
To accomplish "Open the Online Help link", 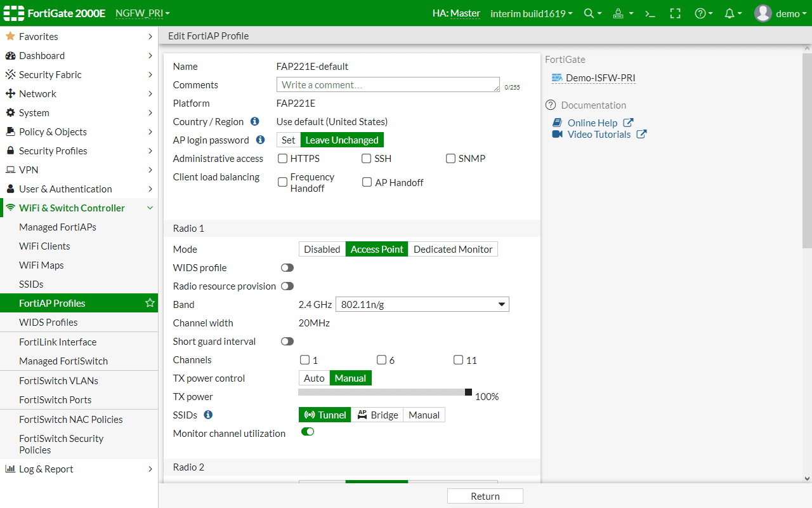I will tap(593, 123).
